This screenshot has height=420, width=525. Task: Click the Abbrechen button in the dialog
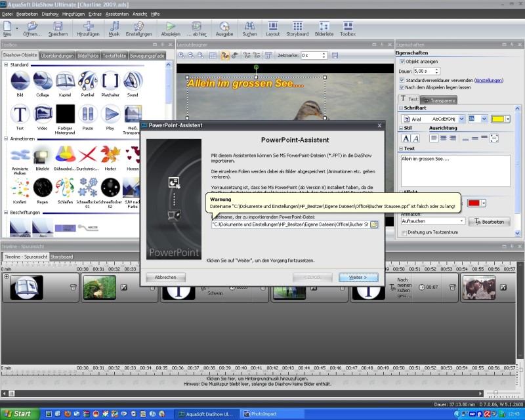(x=165, y=277)
